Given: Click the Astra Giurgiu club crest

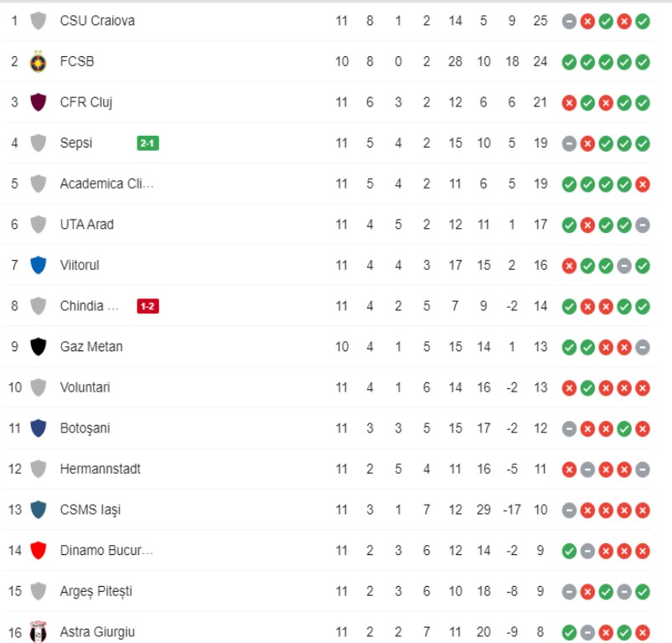Looking at the screenshot, I should point(38,632).
